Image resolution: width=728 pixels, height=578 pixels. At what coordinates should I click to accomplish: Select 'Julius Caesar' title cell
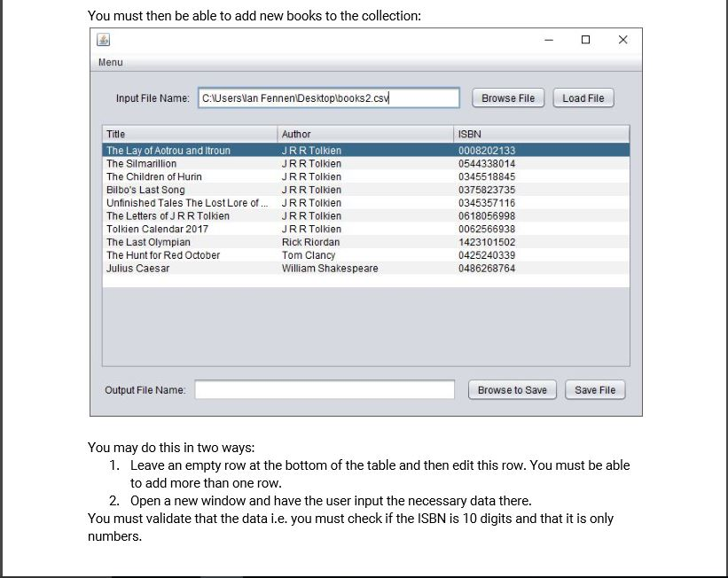point(190,268)
